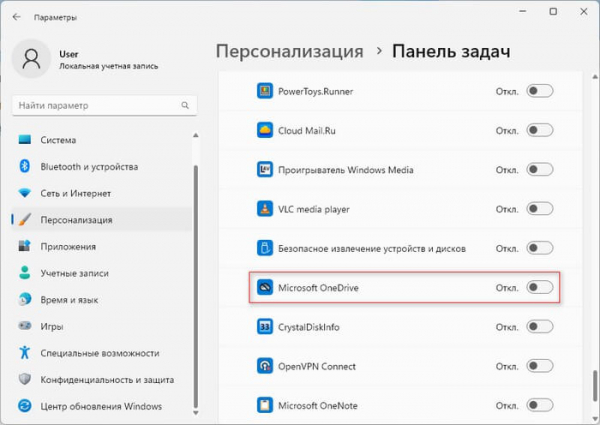Click the User avatar picture
This screenshot has height=425, width=600.
[31, 59]
